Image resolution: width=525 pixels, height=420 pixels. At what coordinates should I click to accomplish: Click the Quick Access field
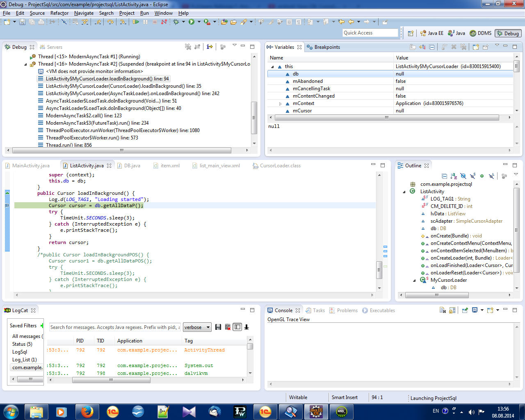point(371,33)
